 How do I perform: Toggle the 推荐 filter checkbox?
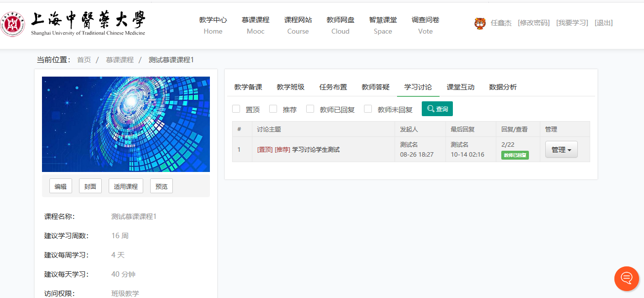coord(273,109)
